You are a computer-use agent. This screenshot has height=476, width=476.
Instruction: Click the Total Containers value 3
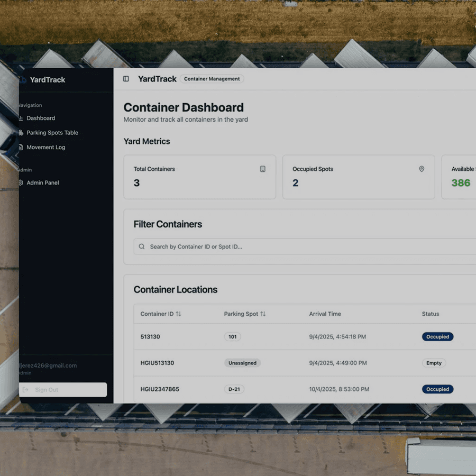[x=136, y=183]
